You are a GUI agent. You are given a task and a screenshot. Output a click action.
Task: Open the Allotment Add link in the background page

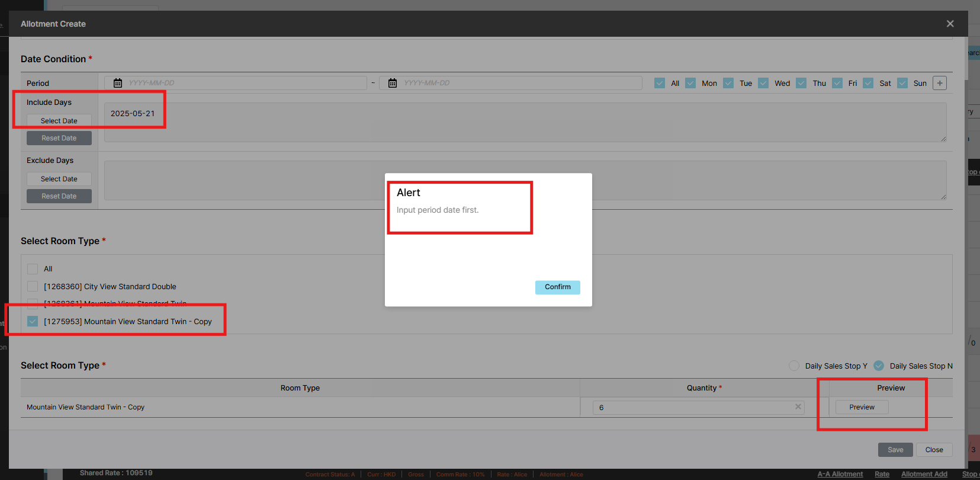coord(924,474)
